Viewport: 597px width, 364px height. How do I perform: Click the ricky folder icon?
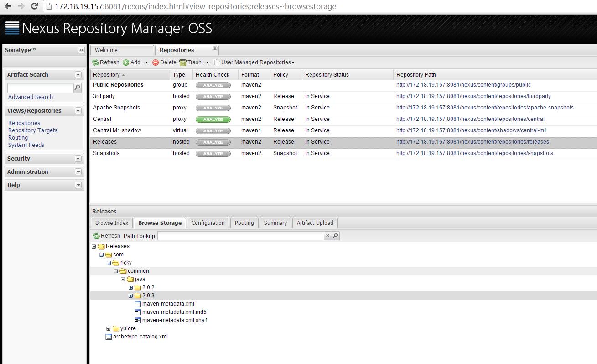click(x=116, y=263)
